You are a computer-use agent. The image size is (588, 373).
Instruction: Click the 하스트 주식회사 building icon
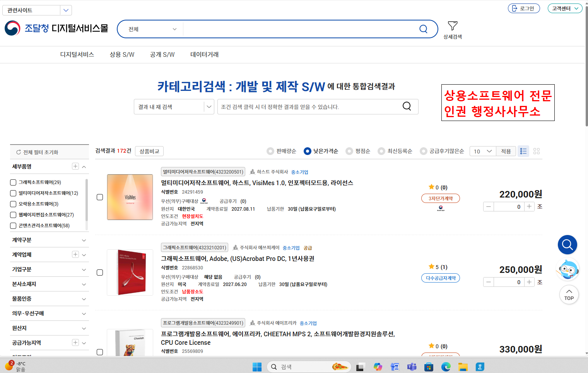(253, 172)
